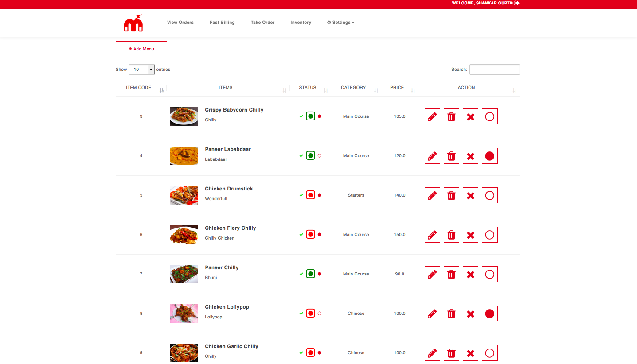Edit Paneer Lababdaar with pencil icon

click(432, 156)
